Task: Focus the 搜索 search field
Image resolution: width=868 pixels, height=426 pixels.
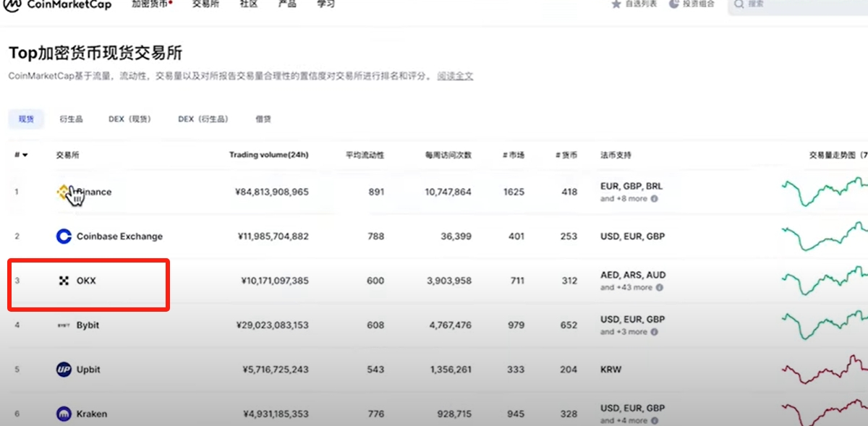Action: (x=797, y=4)
